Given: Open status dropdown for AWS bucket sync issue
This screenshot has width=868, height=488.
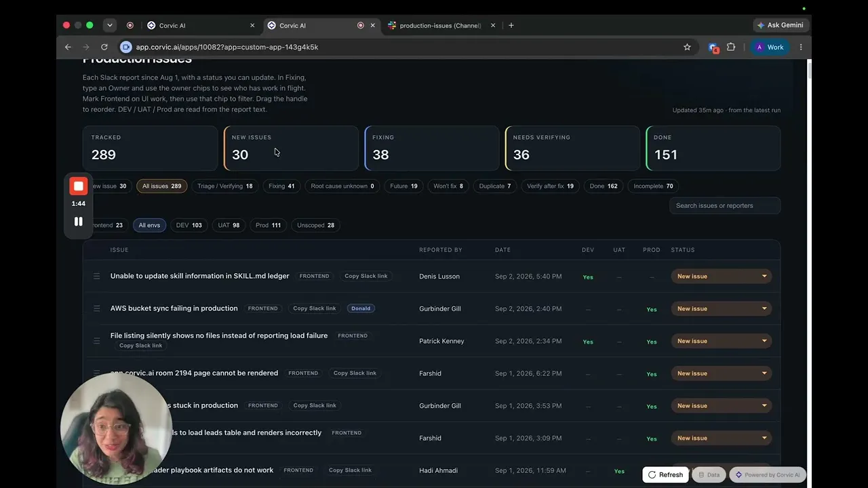Looking at the screenshot, I should tap(722, 308).
